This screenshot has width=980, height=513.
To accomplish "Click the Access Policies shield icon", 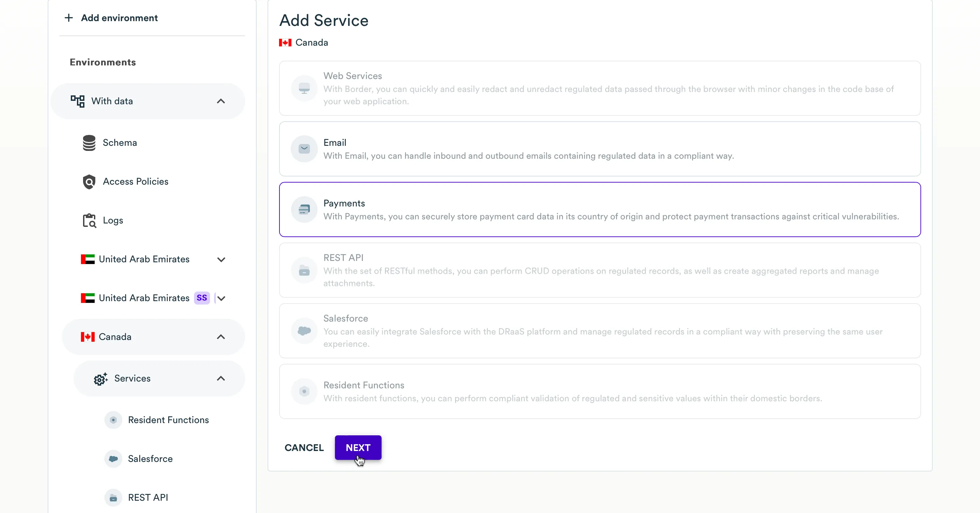I will 89,182.
